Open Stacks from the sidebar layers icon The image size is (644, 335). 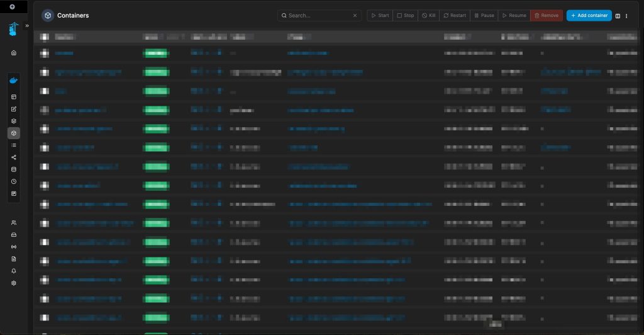[14, 121]
